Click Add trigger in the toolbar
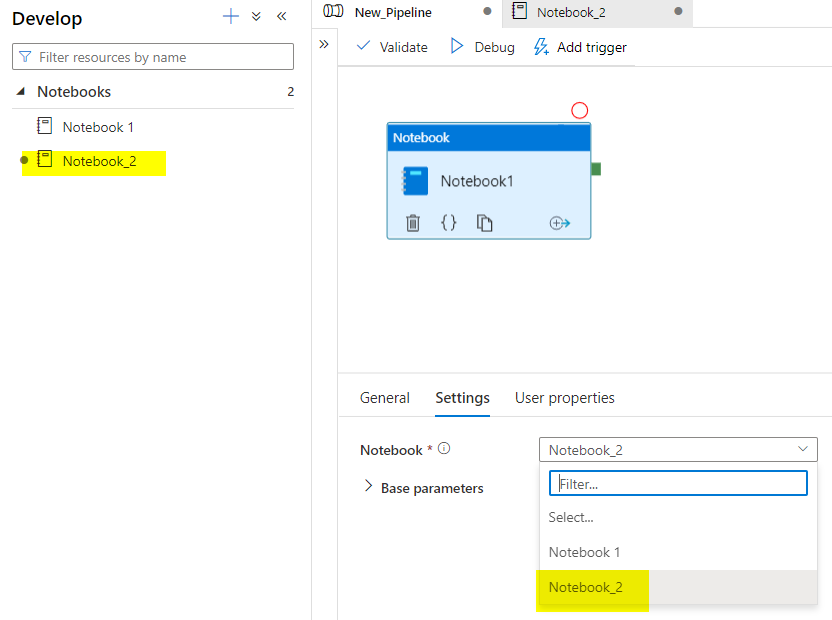The image size is (832, 620). pos(580,47)
